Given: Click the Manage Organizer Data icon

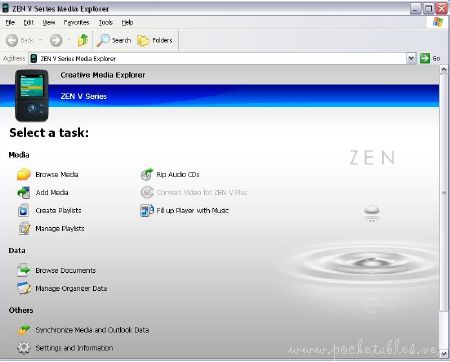Looking at the screenshot, I should point(24,288).
